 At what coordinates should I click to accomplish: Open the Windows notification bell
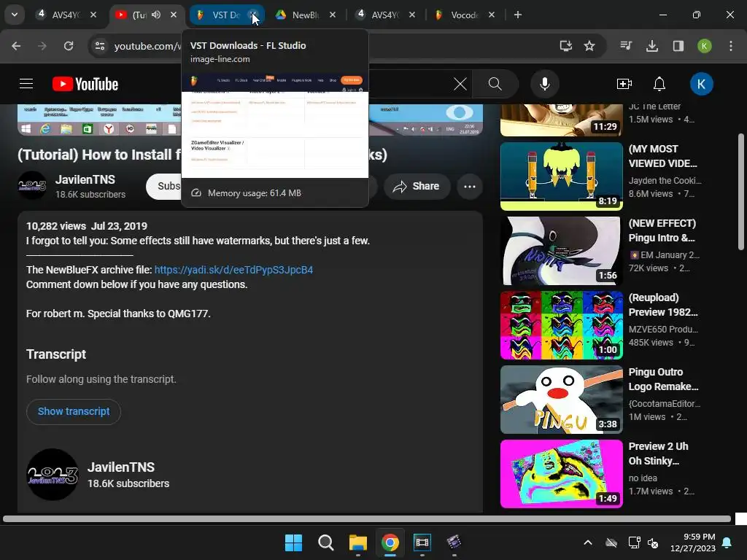727,542
